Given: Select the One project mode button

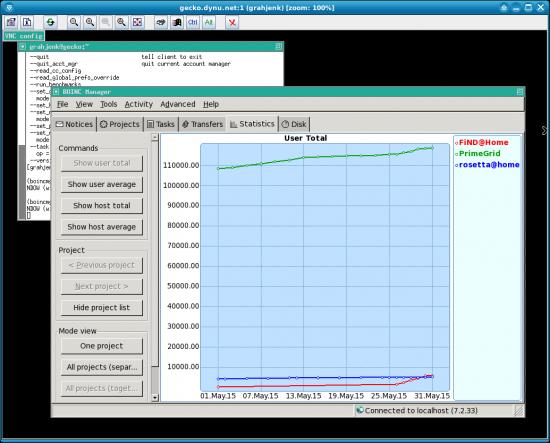Looking at the screenshot, I should coord(102,346).
